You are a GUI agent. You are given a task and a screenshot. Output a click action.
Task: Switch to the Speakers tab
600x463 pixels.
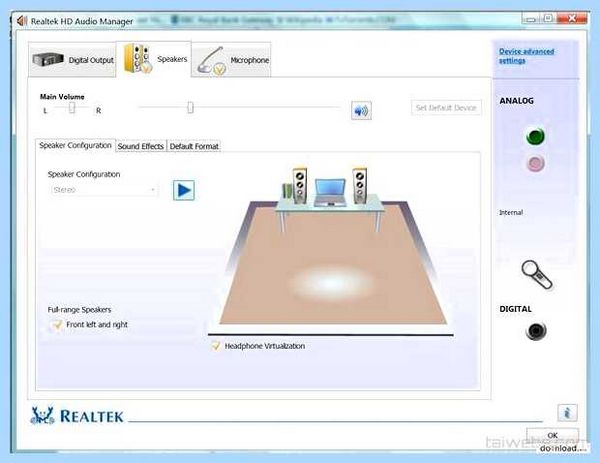click(x=154, y=59)
